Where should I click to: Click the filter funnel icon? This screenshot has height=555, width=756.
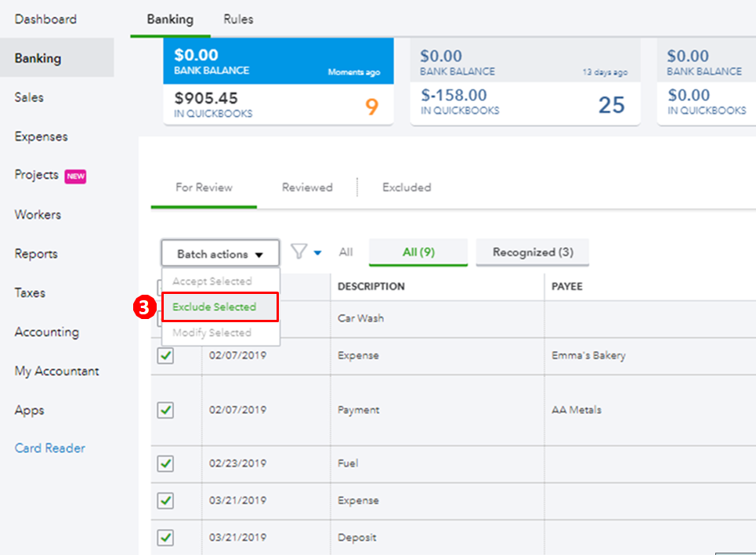(x=298, y=251)
